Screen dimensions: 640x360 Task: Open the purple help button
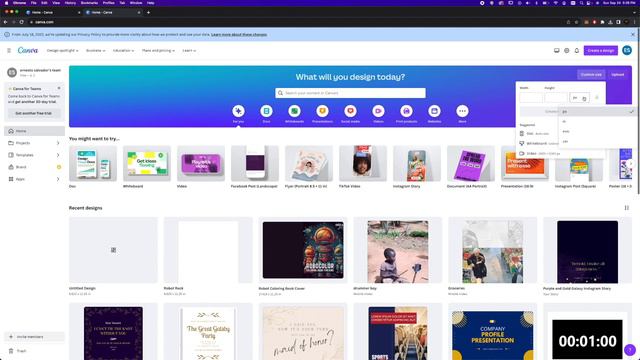630,350
